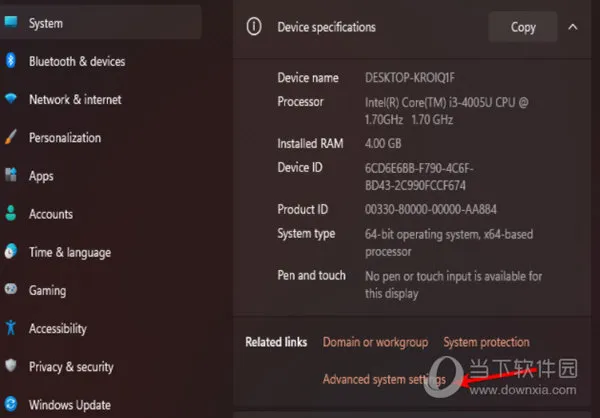The image size is (600, 418).
Task: Open Accessibility settings
Action: [x=58, y=329]
